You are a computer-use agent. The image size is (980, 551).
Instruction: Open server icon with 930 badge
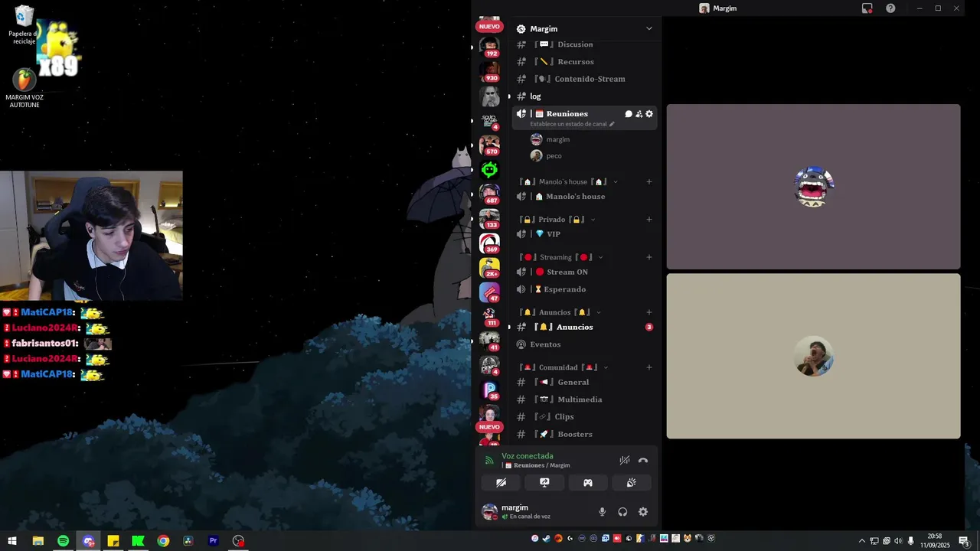[489, 70]
